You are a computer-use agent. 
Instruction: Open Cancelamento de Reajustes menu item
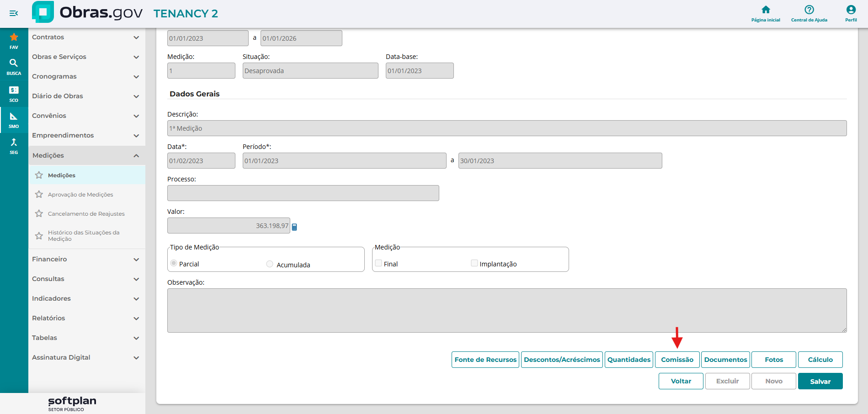[x=86, y=214]
